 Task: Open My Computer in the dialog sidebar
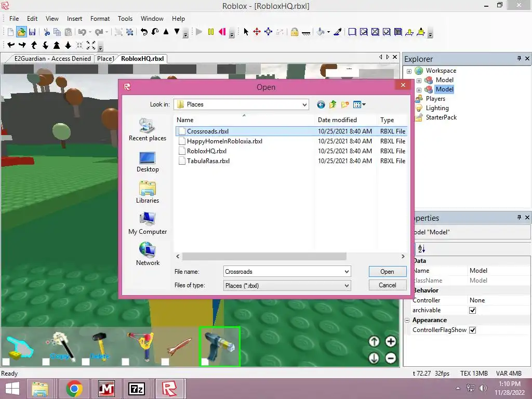[x=148, y=223]
